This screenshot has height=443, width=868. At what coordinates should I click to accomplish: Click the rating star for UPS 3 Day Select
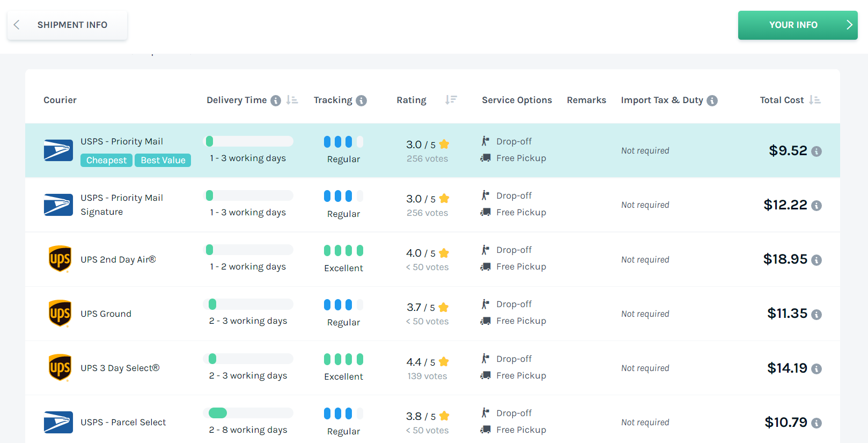tap(444, 362)
